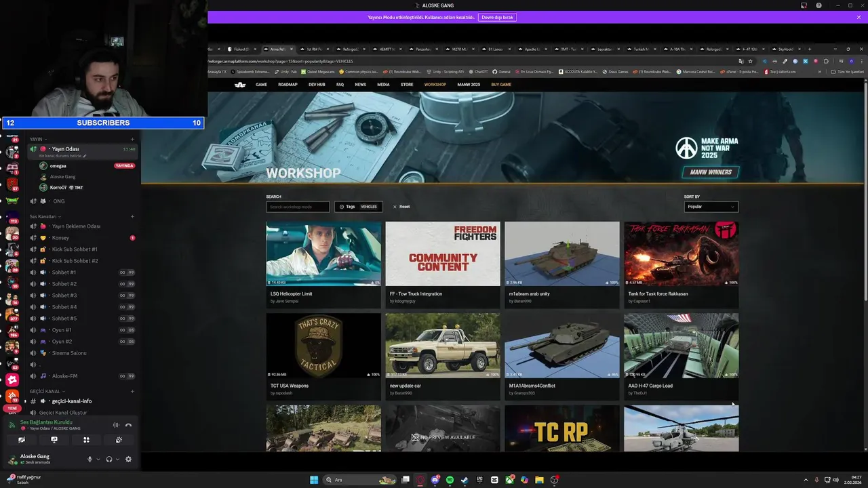
Task: Open Steam from the taskbar
Action: [x=465, y=480]
